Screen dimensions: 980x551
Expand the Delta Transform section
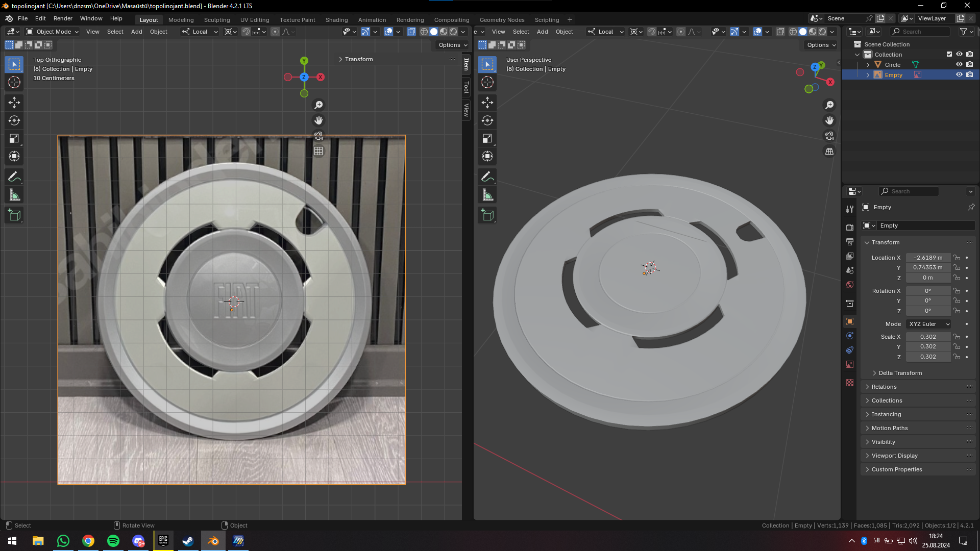(x=900, y=373)
